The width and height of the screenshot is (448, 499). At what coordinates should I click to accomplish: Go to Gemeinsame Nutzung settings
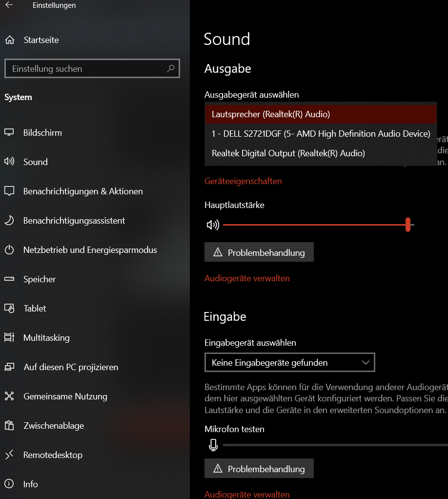click(x=65, y=396)
